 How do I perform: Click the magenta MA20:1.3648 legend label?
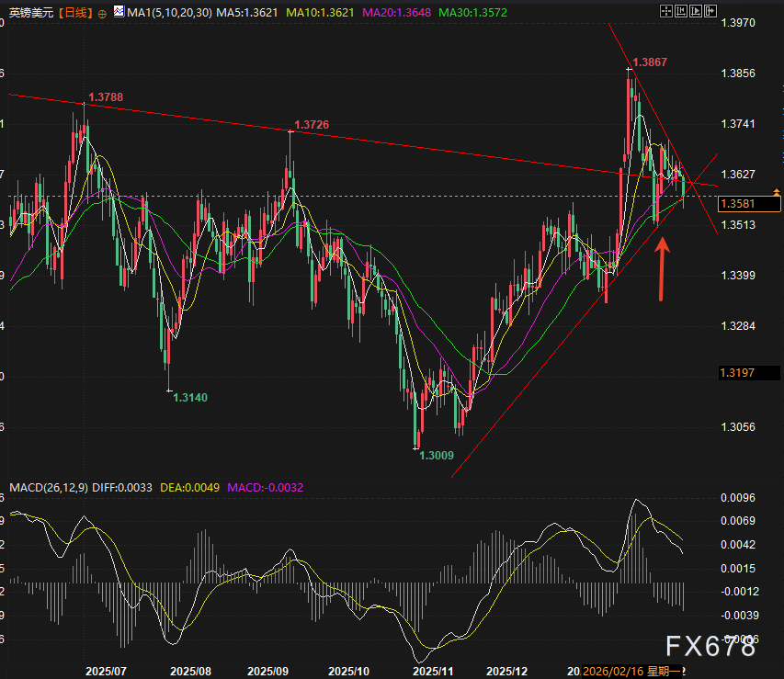click(401, 14)
